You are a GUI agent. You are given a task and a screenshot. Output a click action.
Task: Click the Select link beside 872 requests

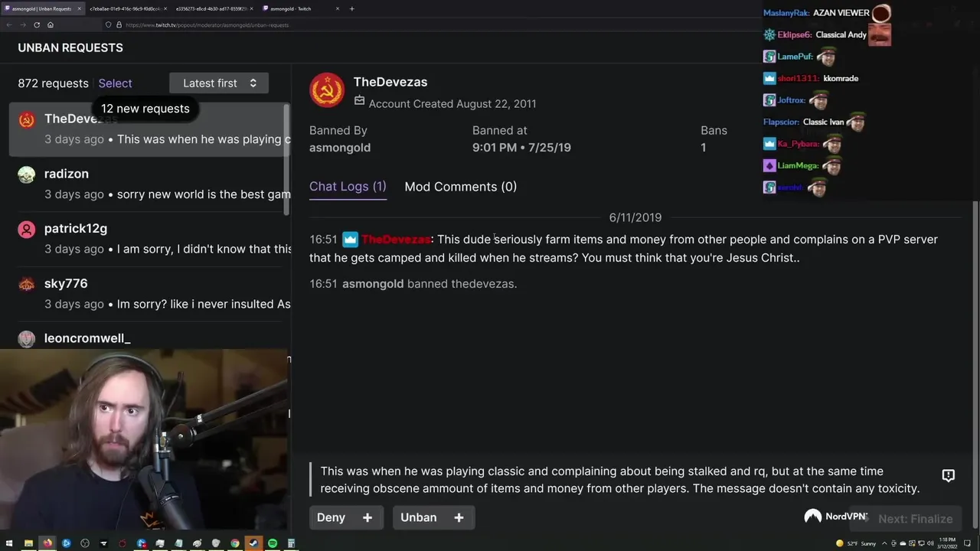[115, 83]
